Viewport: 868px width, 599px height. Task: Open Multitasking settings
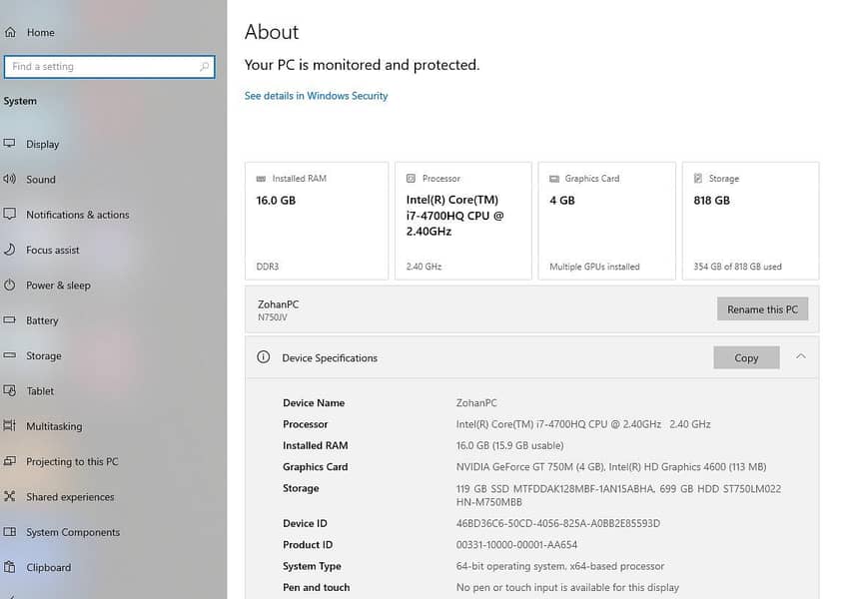pos(54,426)
